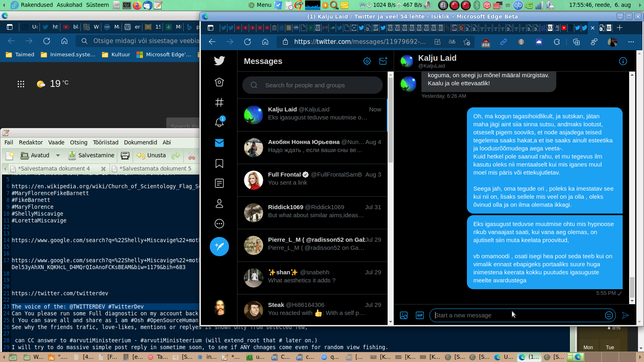The width and height of the screenshot is (644, 362).
Task: Open the Redaktor menu in text editor
Action: (31, 142)
